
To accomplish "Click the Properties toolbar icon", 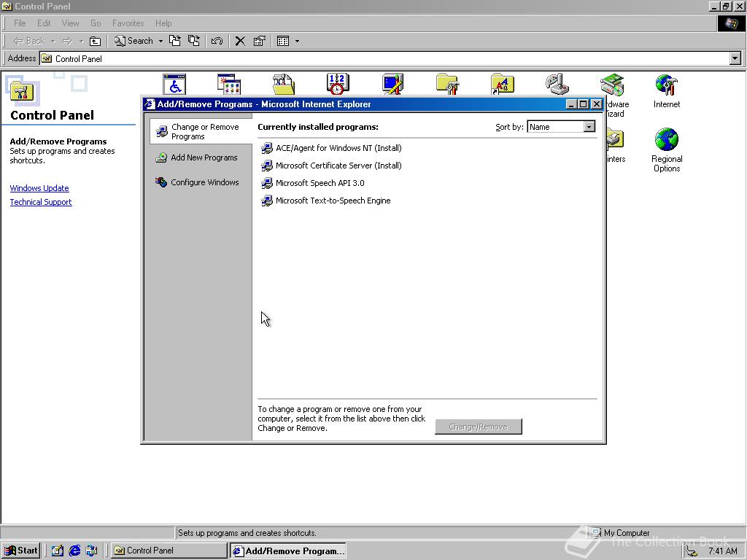I will click(259, 41).
